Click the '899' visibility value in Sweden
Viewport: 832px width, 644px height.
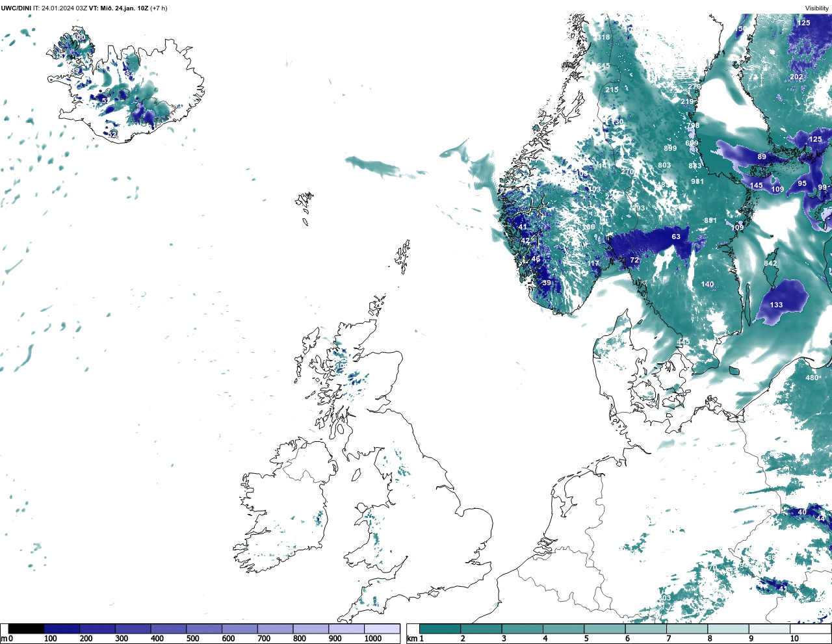(x=670, y=148)
